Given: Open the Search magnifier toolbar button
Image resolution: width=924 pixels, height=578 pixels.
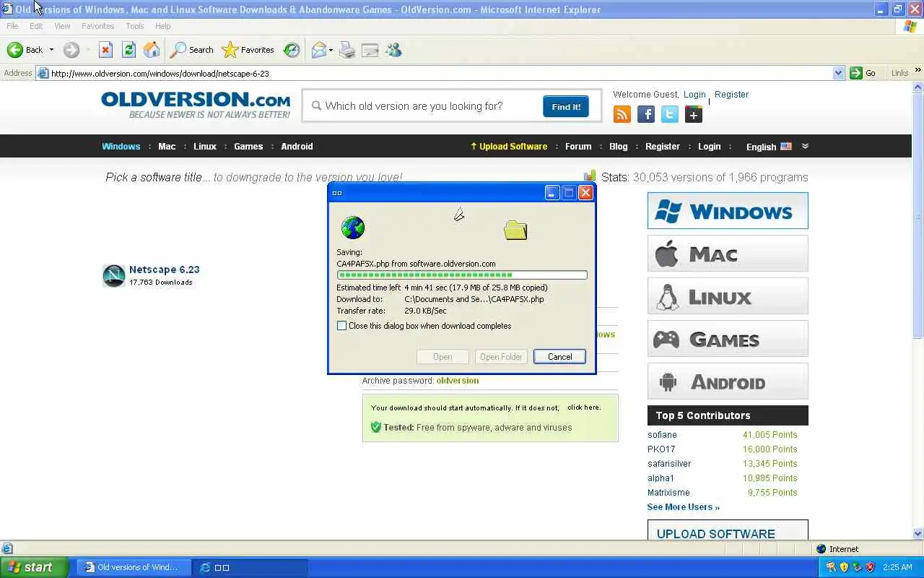Looking at the screenshot, I should pos(191,50).
